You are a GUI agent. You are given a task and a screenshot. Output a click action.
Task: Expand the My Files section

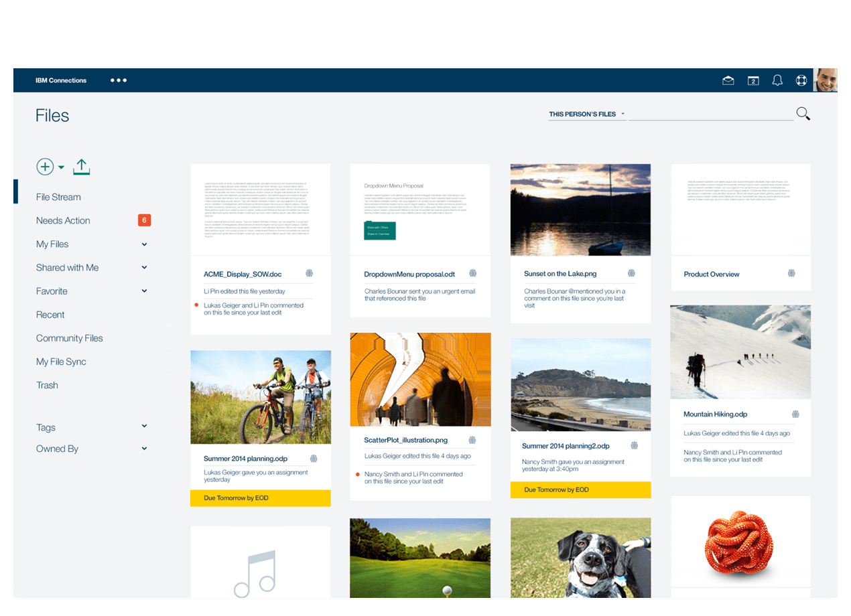pos(144,244)
